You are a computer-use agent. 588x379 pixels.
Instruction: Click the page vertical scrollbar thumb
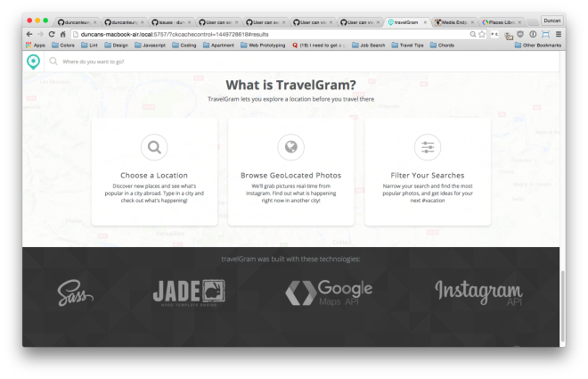pos(562,306)
